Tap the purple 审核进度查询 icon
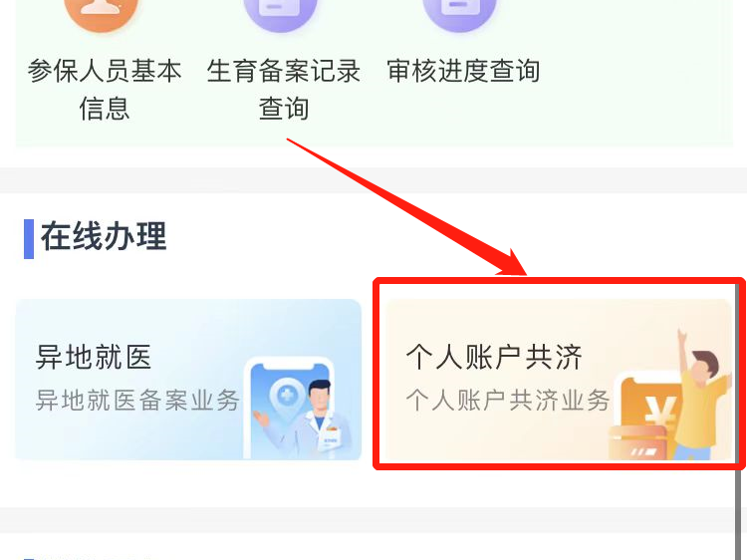This screenshot has width=747, height=560. 459,12
